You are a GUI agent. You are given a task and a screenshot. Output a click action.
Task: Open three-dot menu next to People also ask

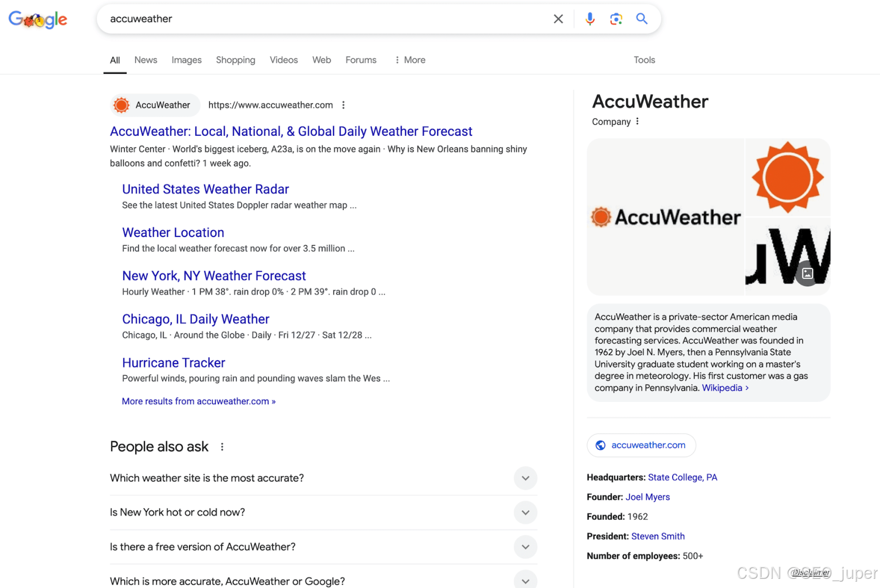pos(222,447)
